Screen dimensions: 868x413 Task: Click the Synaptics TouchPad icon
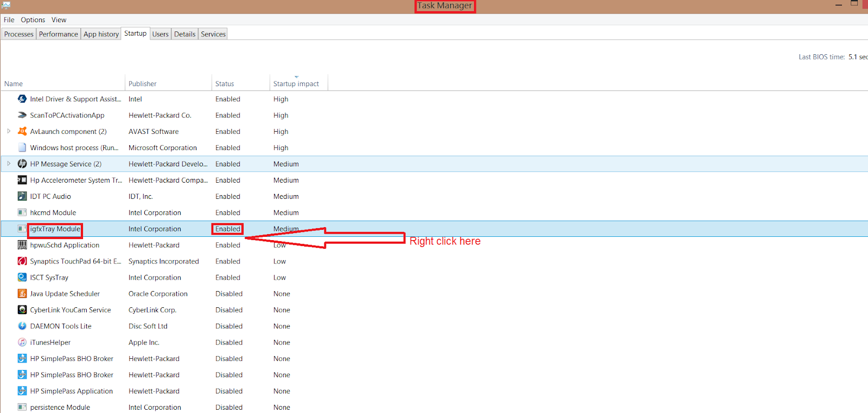point(22,261)
